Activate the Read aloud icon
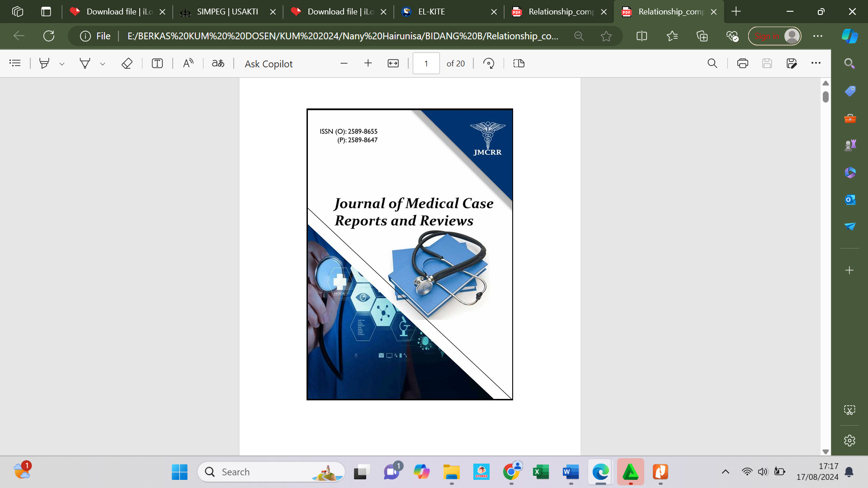The width and height of the screenshot is (868, 488). click(x=188, y=63)
